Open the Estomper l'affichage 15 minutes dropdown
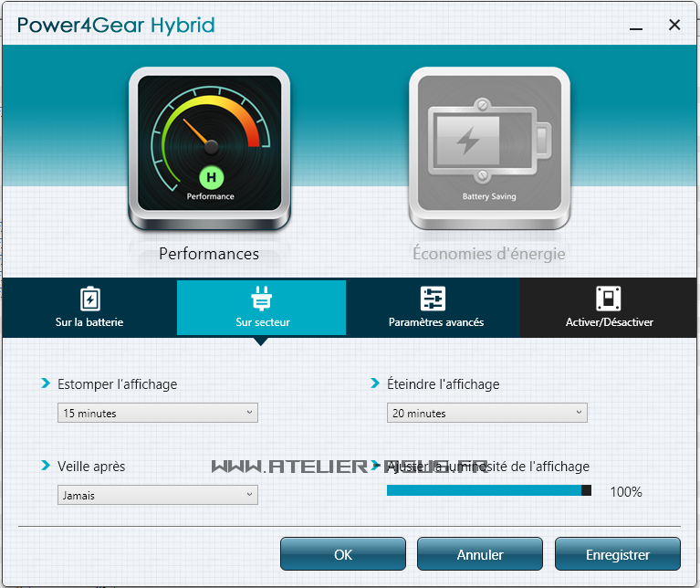 point(158,414)
